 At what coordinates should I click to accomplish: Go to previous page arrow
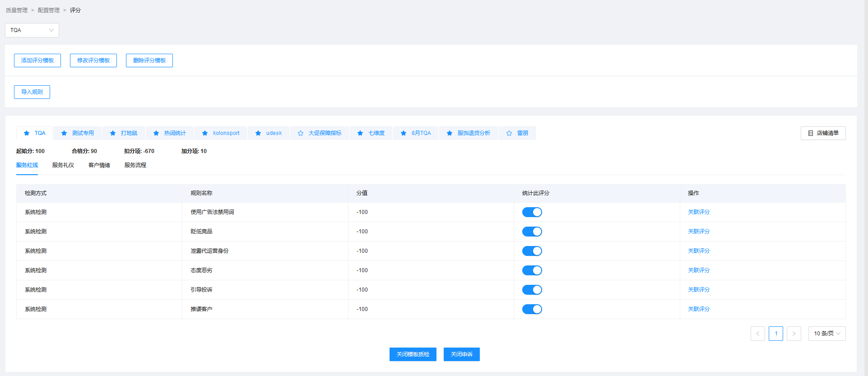pyautogui.click(x=758, y=334)
